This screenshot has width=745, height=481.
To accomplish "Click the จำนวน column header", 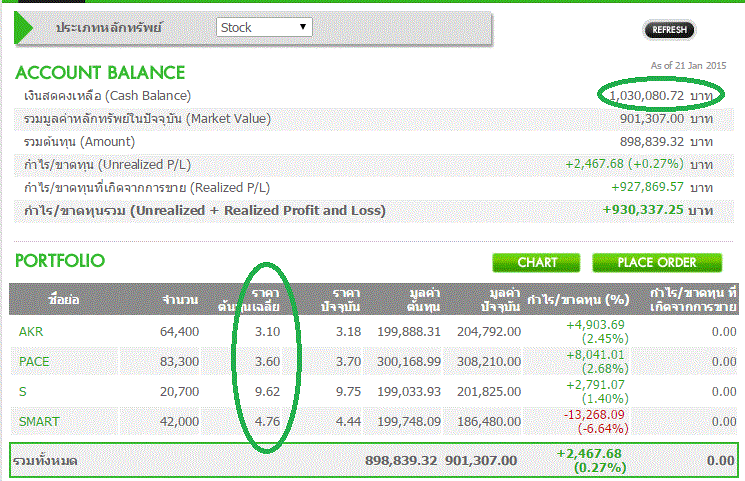I will point(181,299).
